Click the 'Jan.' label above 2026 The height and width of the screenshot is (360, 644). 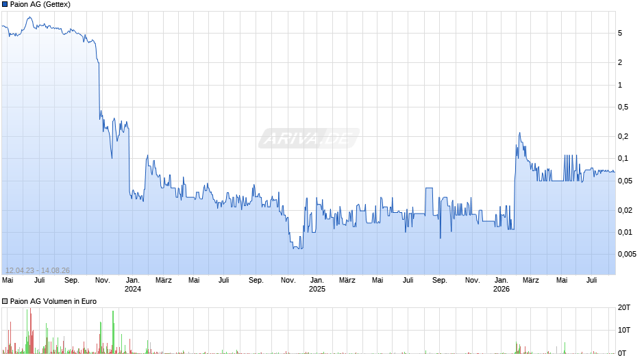[501, 281]
